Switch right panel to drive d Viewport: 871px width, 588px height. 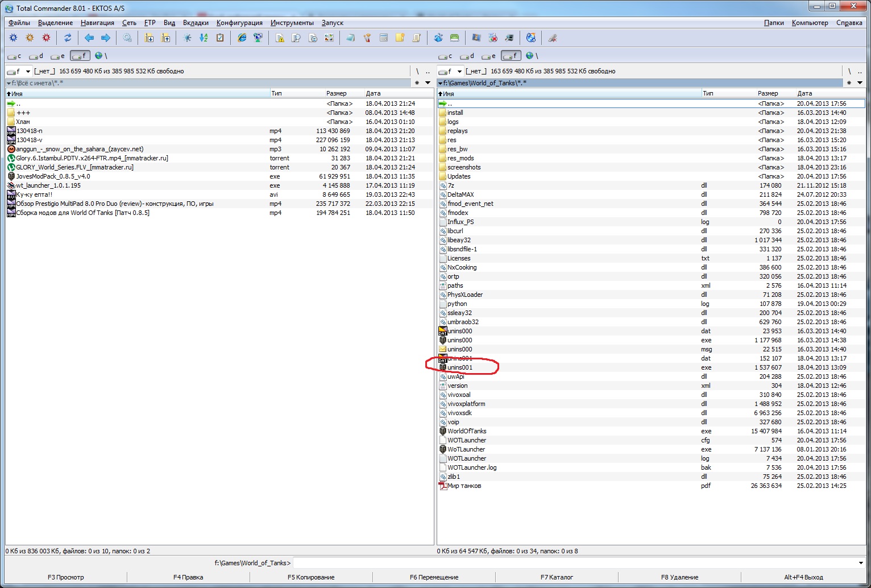pyautogui.click(x=467, y=56)
